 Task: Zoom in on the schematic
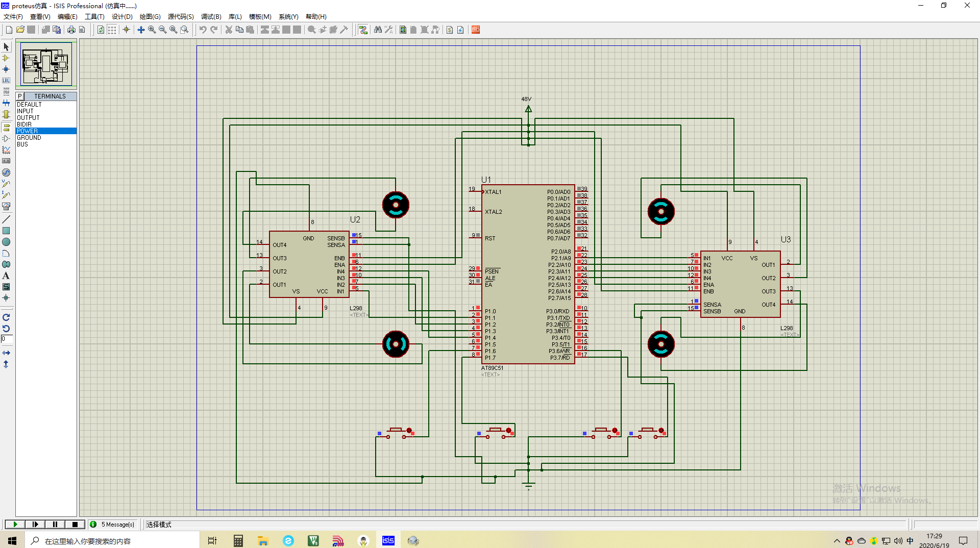pos(152,30)
